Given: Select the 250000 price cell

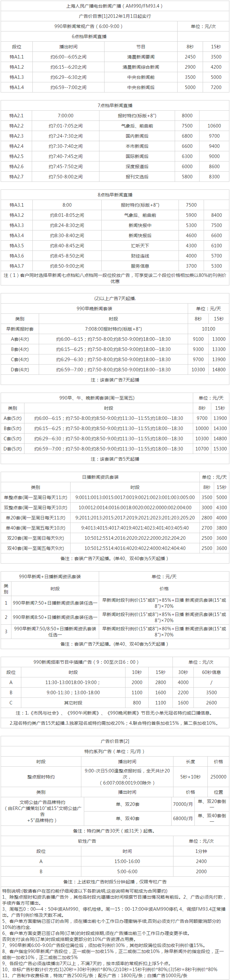Looking at the screenshot, I should click(x=219, y=777).
